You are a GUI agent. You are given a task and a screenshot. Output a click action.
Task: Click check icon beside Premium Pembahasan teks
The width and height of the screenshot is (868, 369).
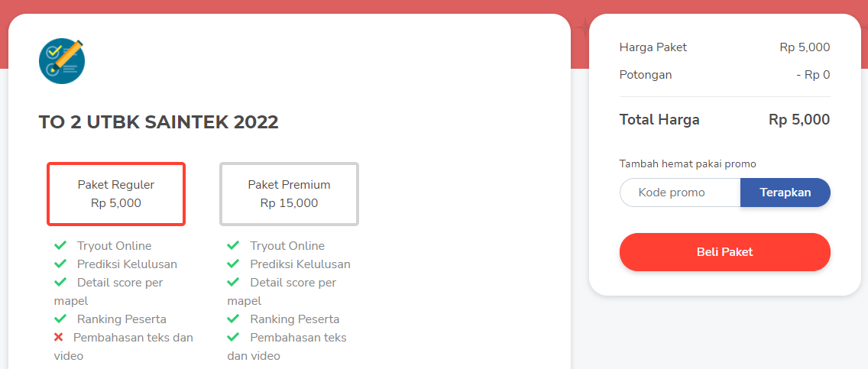(x=233, y=337)
